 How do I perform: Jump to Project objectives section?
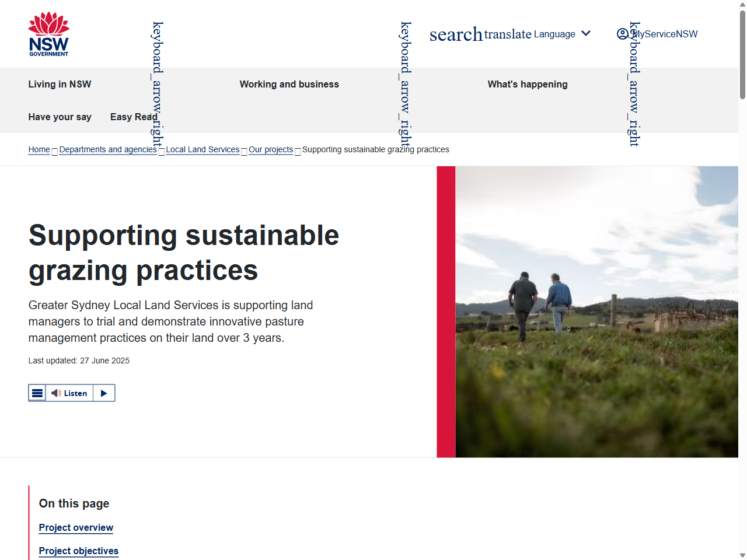(x=79, y=551)
